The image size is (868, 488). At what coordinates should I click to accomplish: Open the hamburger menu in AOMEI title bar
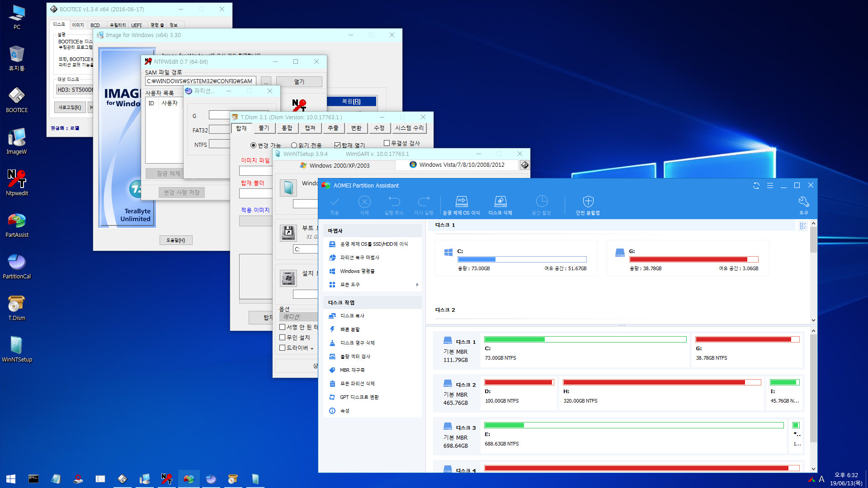[x=770, y=186]
